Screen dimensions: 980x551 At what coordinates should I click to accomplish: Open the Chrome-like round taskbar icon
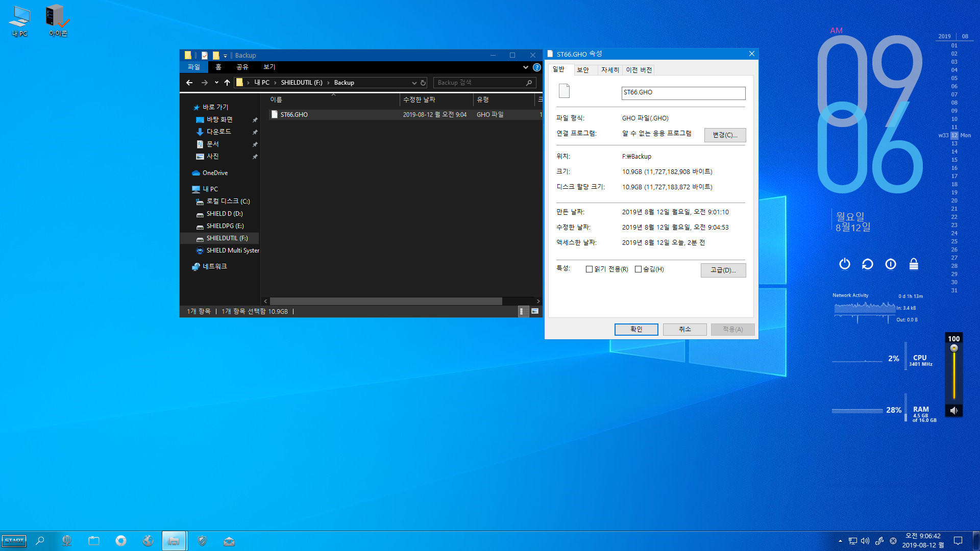[121, 541]
